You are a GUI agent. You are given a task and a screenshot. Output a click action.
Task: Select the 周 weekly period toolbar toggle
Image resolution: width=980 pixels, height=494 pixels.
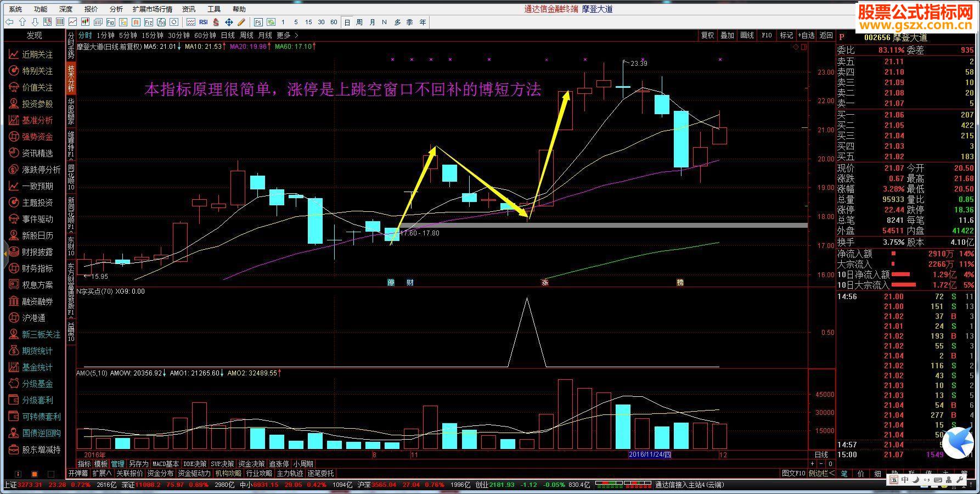pos(359,22)
